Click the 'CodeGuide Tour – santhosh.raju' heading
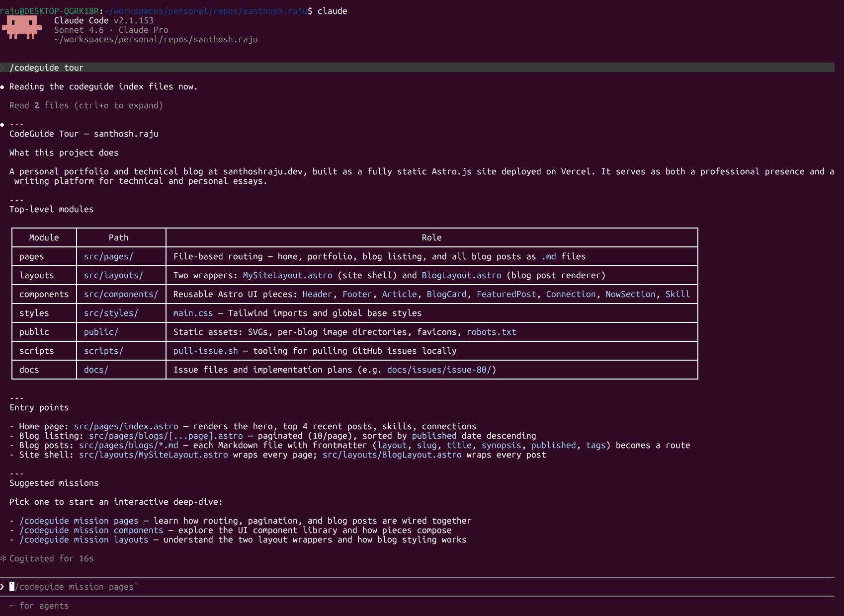This screenshot has height=616, width=844. tap(84, 134)
